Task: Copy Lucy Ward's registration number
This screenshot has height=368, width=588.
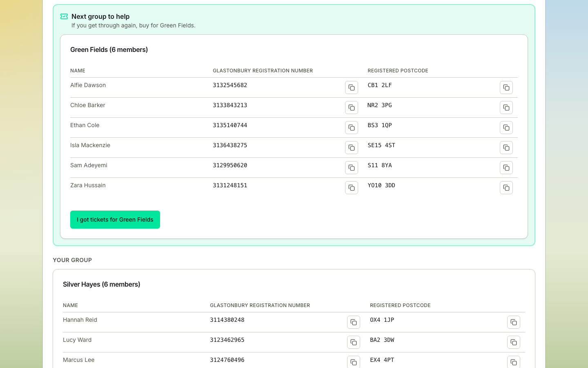Action: (354, 342)
